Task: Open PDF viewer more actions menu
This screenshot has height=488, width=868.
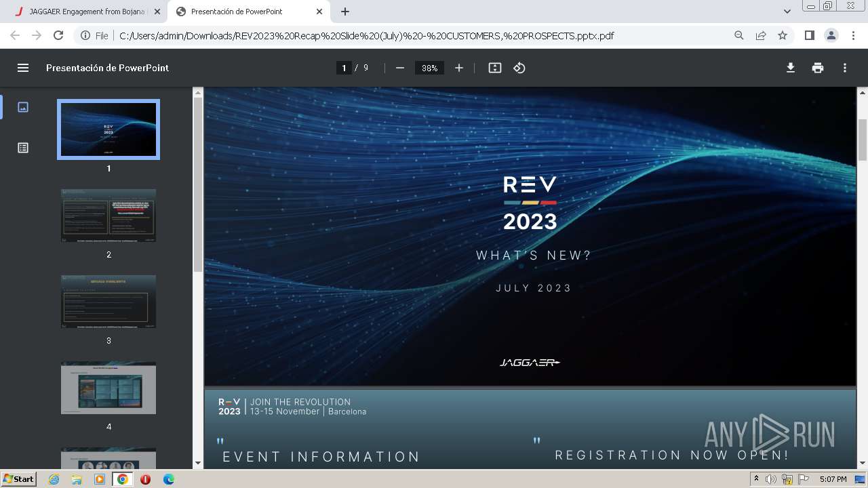Action: (845, 68)
